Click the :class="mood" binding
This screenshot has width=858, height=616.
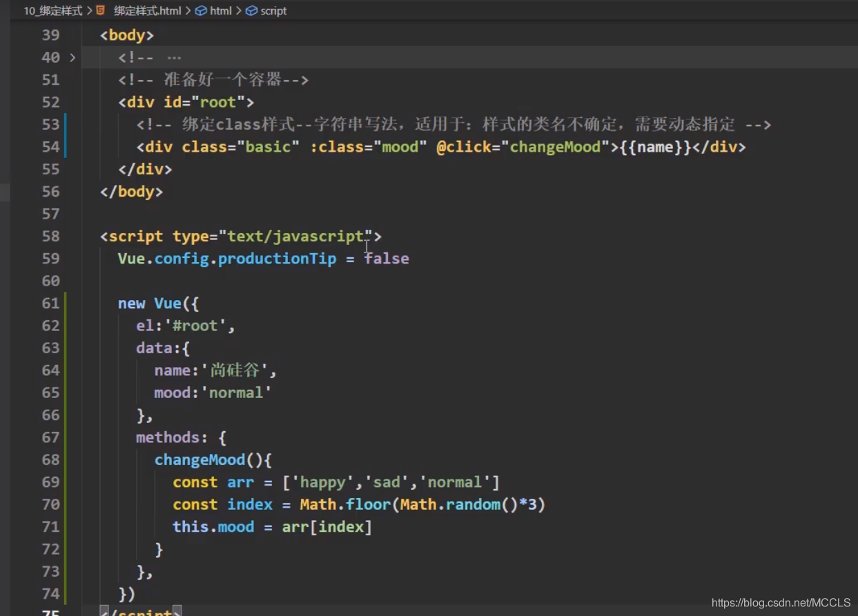pyautogui.click(x=369, y=147)
